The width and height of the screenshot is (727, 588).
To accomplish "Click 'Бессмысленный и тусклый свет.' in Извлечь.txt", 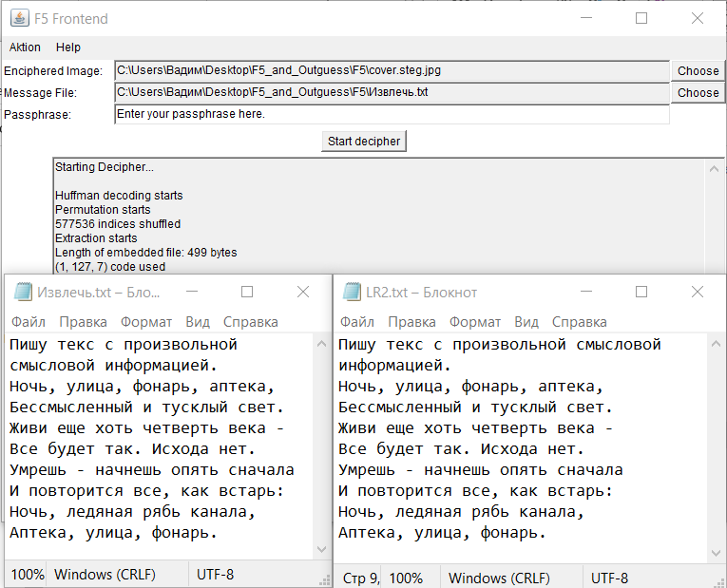I will [146, 408].
